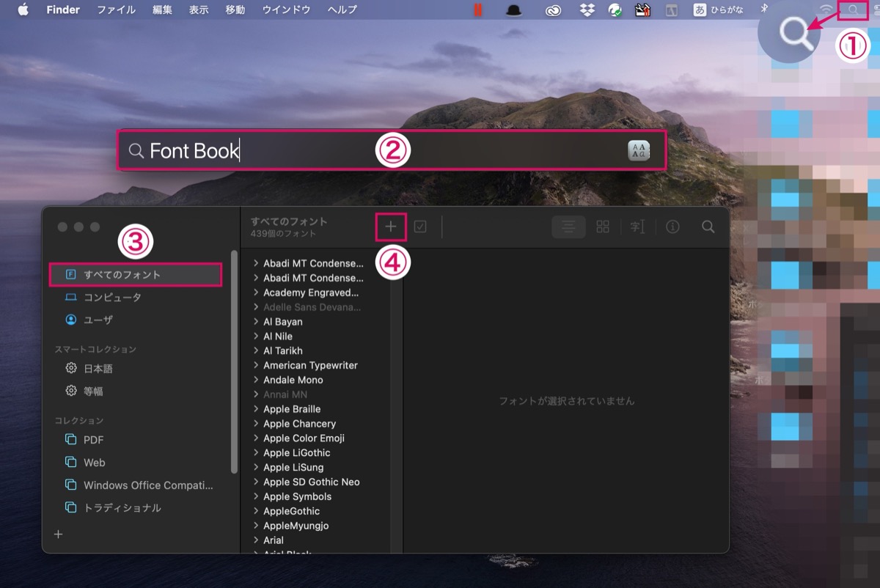
Task: Select the disabled Annai MN font
Action: pyautogui.click(x=285, y=394)
